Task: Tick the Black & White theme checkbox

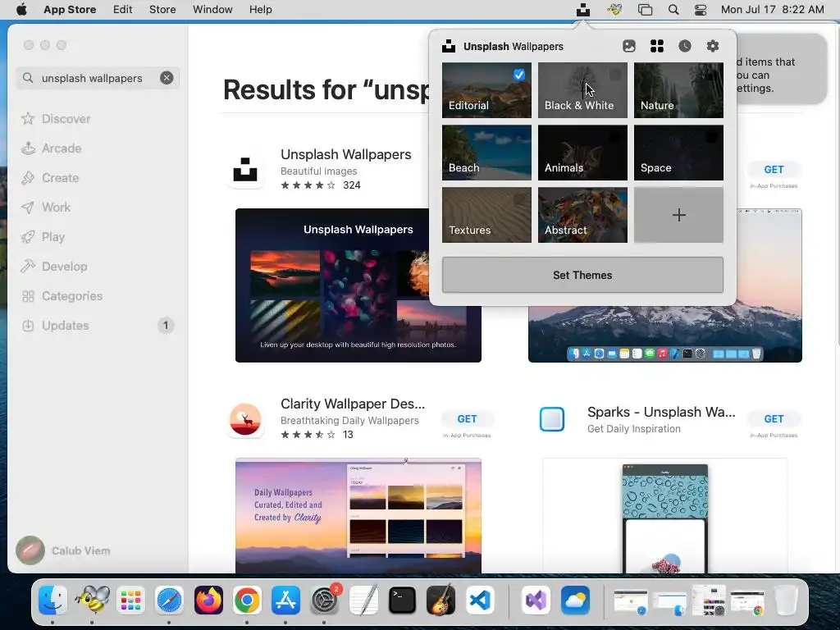Action: 615,75
